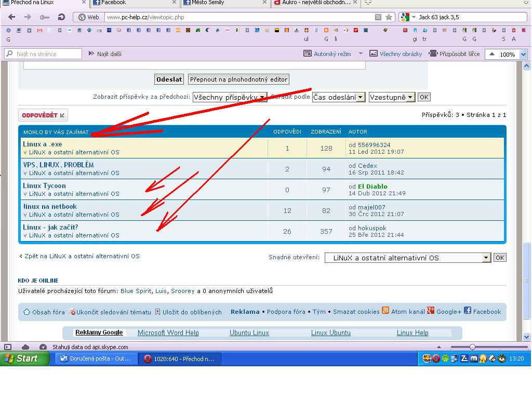
Task: Switch to the Město Semily tab
Action: point(223,3)
